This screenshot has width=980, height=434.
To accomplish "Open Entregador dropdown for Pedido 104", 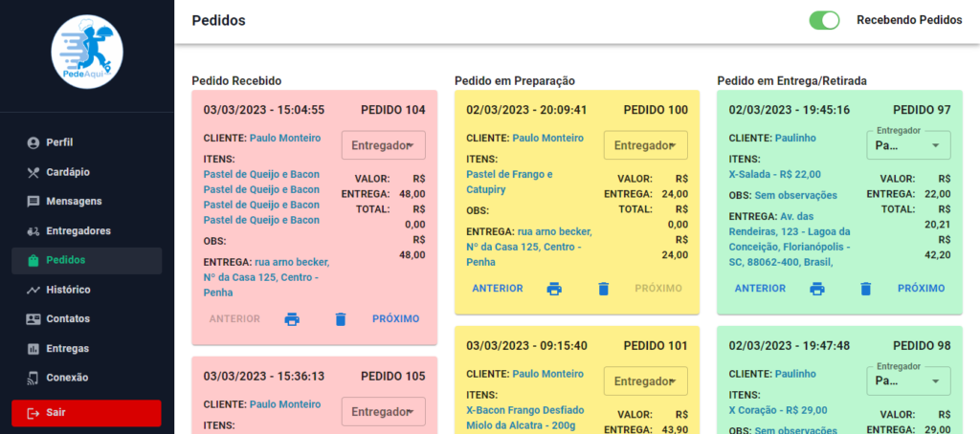I will pyautogui.click(x=383, y=145).
